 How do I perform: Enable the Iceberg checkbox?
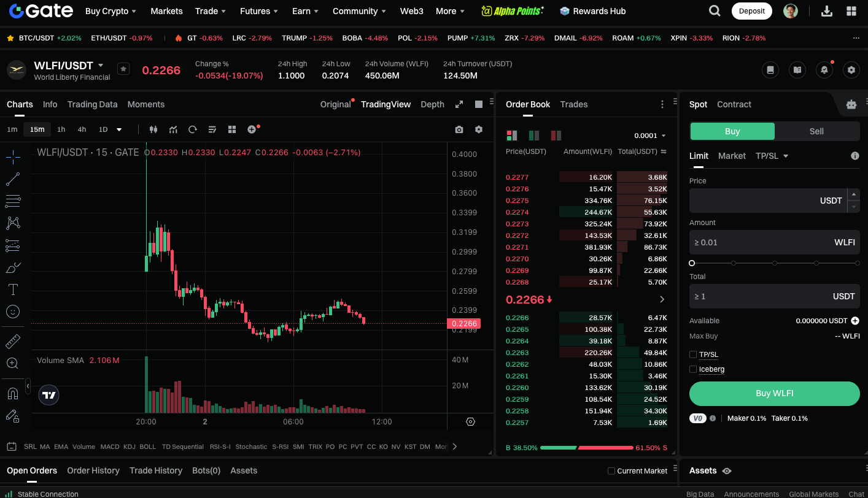pos(693,369)
